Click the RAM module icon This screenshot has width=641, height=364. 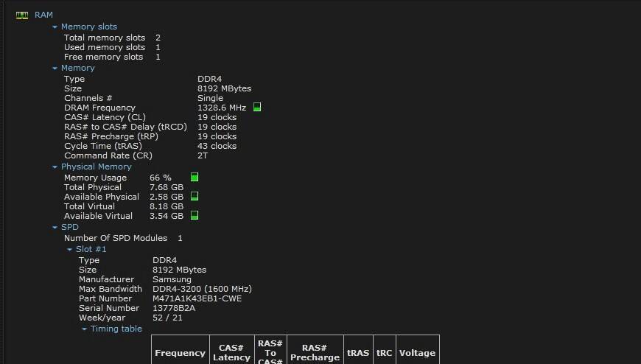coord(21,15)
